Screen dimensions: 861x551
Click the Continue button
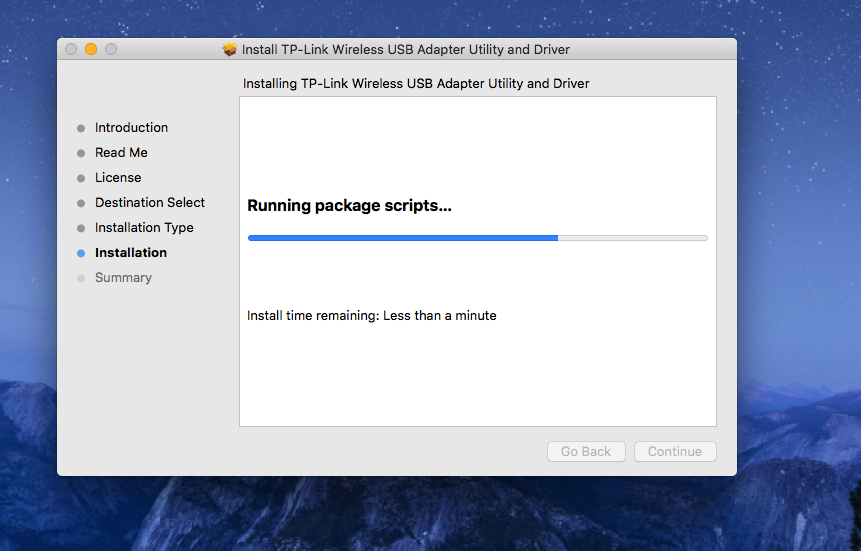[675, 452]
